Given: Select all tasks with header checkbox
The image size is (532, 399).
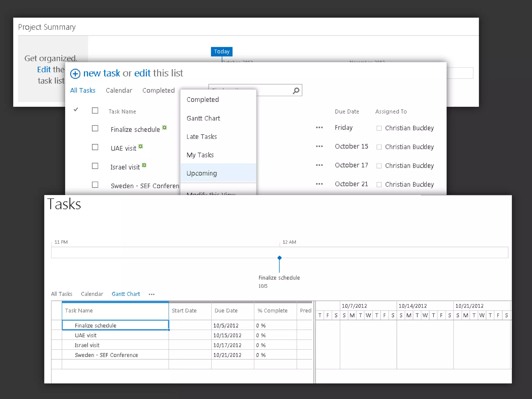Looking at the screenshot, I should (95, 111).
